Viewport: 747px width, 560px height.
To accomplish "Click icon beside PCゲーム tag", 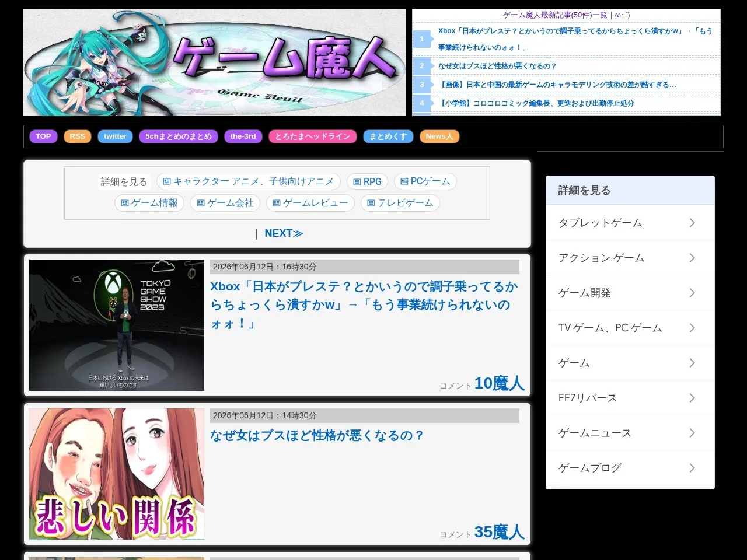I will click(404, 181).
